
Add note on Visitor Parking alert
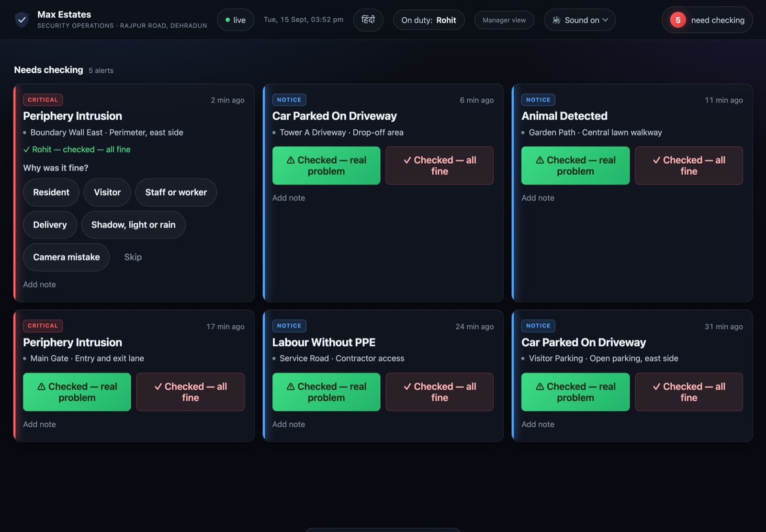pos(538,424)
